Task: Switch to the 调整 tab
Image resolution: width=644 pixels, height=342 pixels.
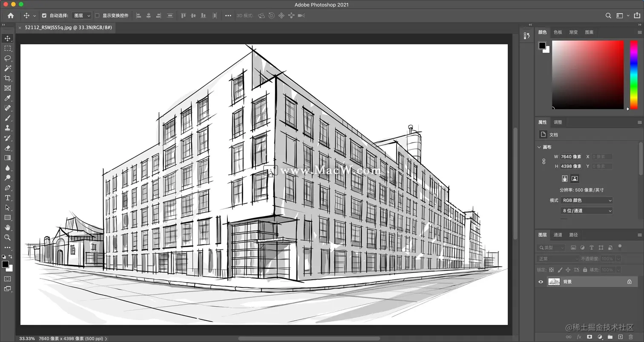Action: point(558,122)
